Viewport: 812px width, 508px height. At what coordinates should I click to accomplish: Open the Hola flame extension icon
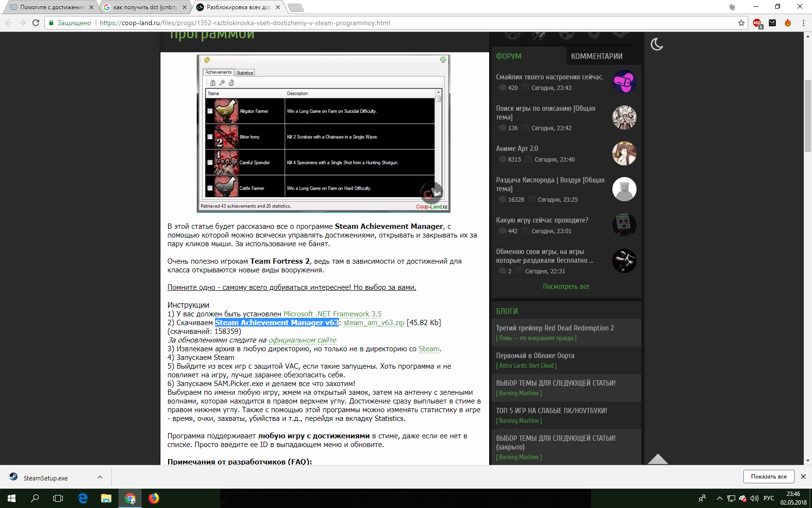(x=788, y=23)
